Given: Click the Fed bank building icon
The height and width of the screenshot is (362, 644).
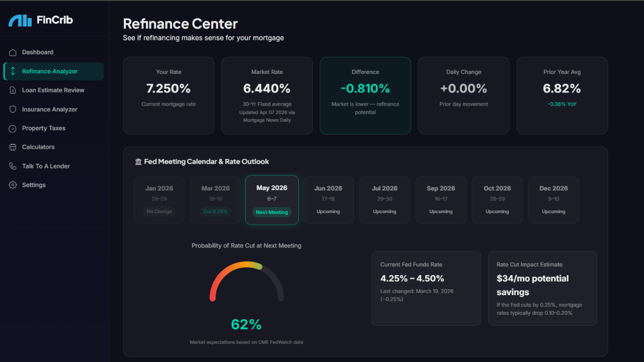Looking at the screenshot, I should point(138,162).
